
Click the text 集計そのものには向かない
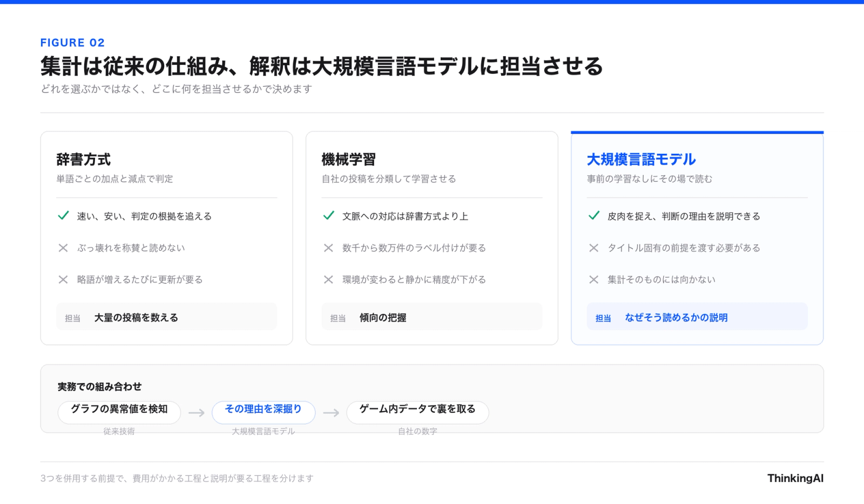661,280
